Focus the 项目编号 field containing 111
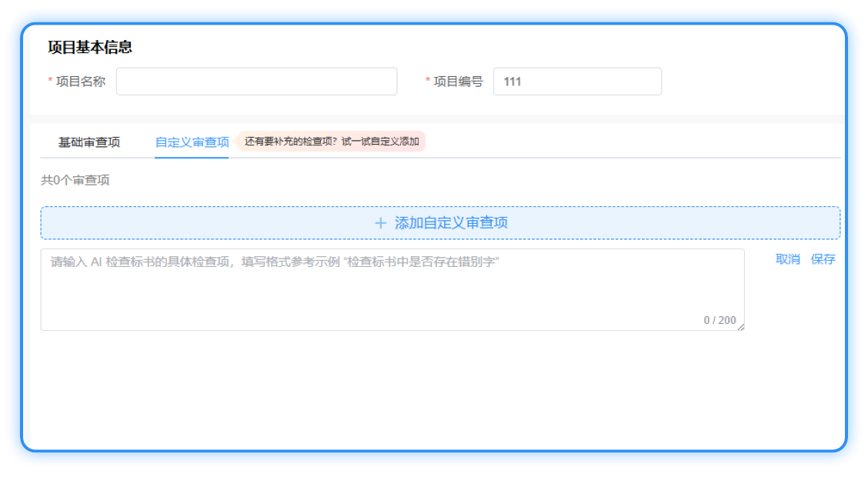This screenshot has width=868, height=477. coord(577,82)
